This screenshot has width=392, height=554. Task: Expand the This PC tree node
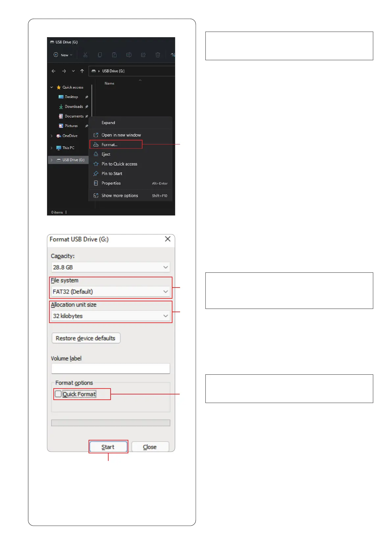[x=51, y=148]
